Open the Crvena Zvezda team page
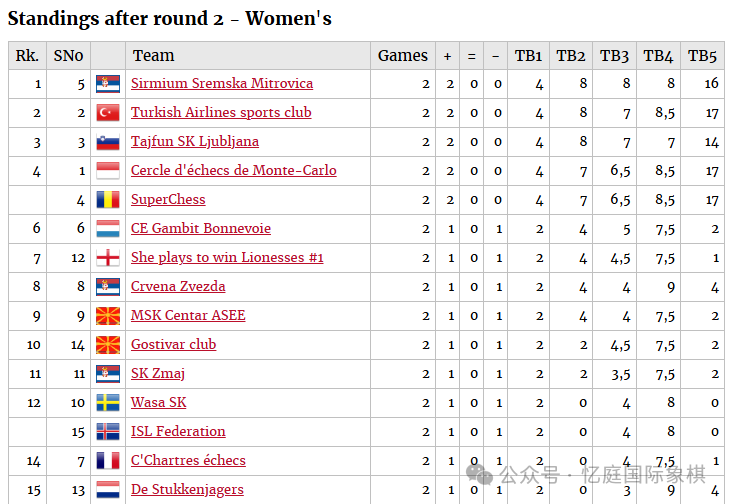Screen dimensions: 729x504 point(178,287)
